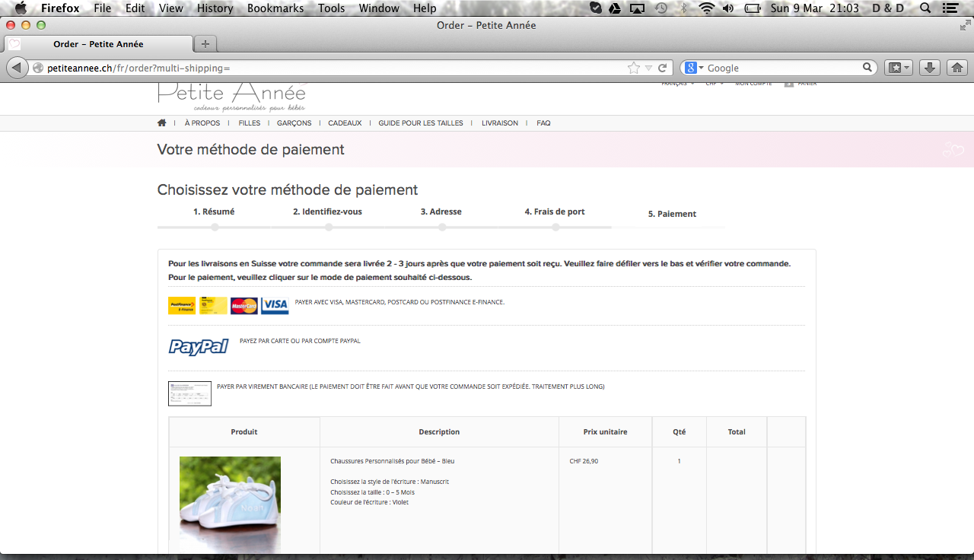The image size is (974, 560).
Task: Open the FAQ page
Action: [543, 123]
